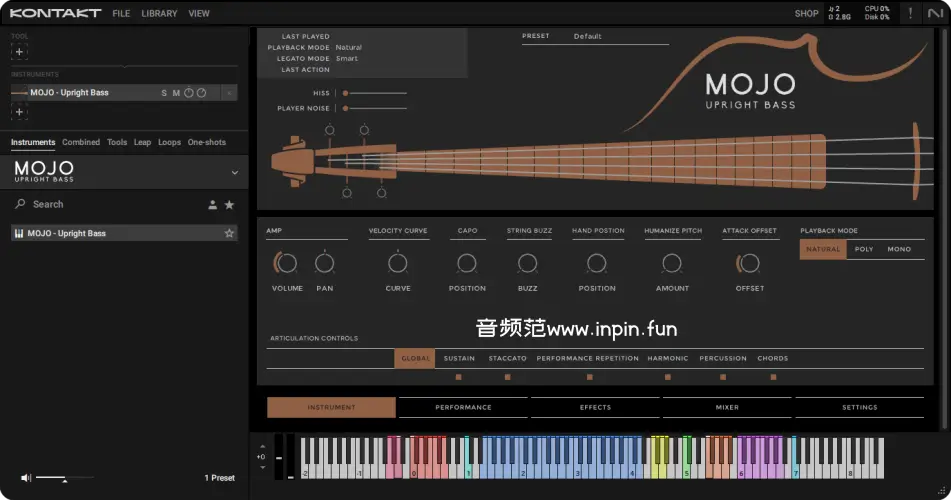The height and width of the screenshot is (500, 951).
Task: Set playback mode to Poly
Action: coord(863,249)
